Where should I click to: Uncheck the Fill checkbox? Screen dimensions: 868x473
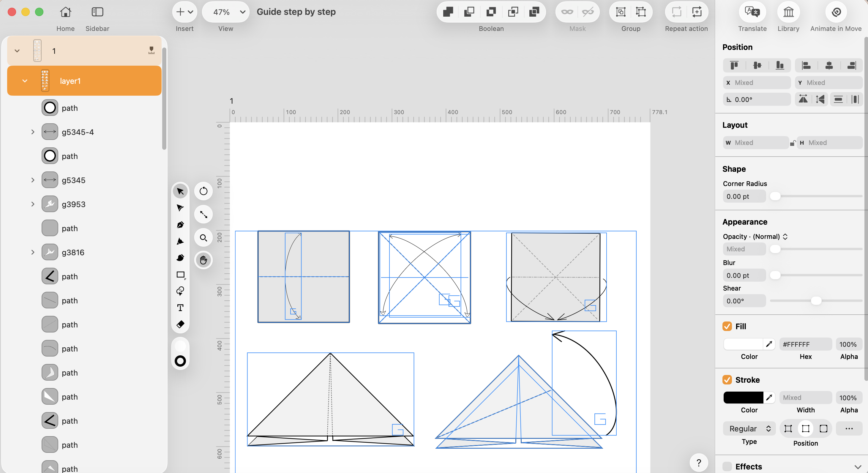pyautogui.click(x=727, y=326)
